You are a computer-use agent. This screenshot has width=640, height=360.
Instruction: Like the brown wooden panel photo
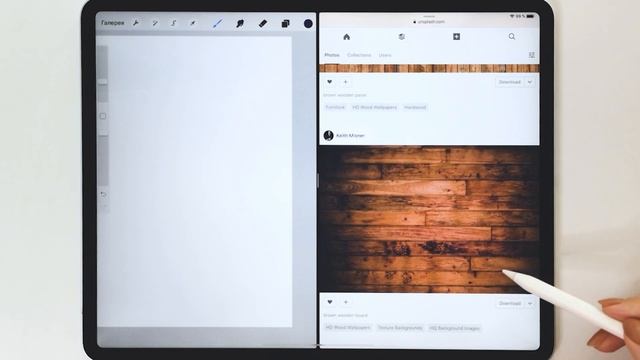tap(329, 82)
